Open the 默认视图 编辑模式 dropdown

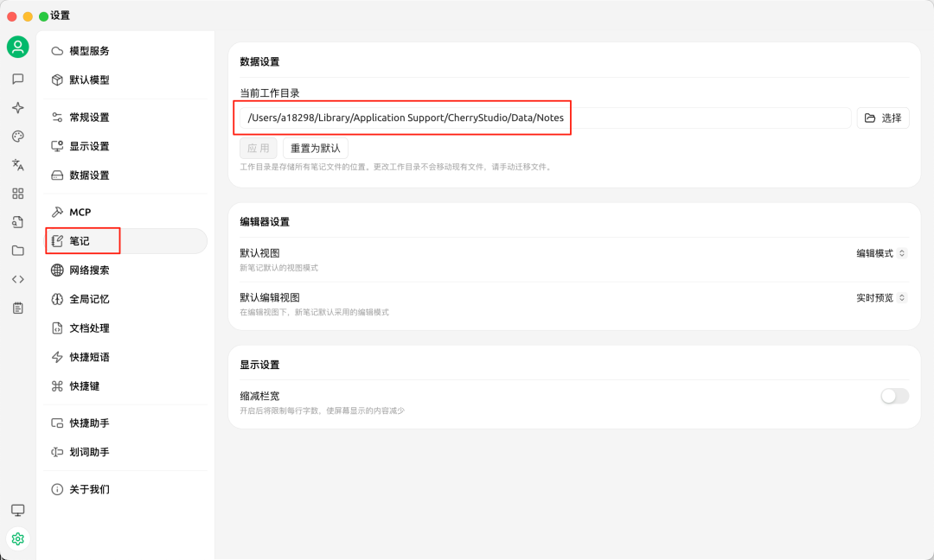point(881,253)
